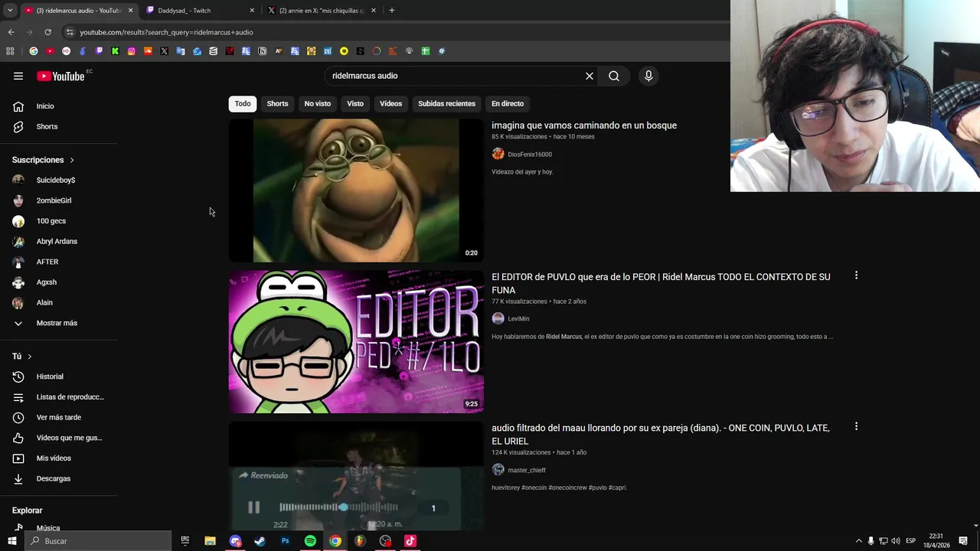
Task: Select the Videos filter chip
Action: (390, 103)
